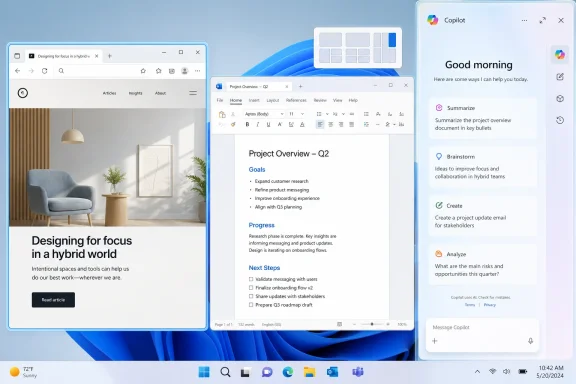Click the plus attach icon in Copilot

[x=435, y=341]
